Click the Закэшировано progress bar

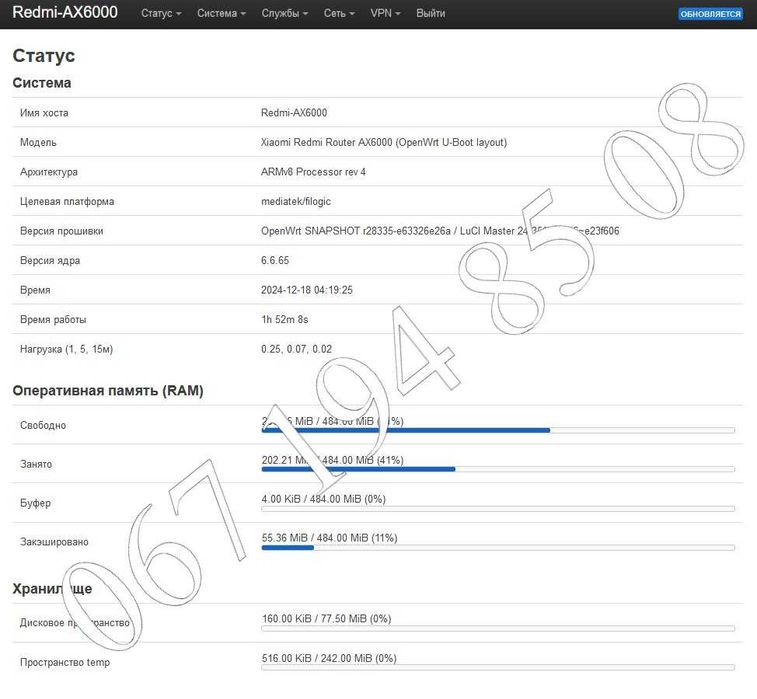498,548
